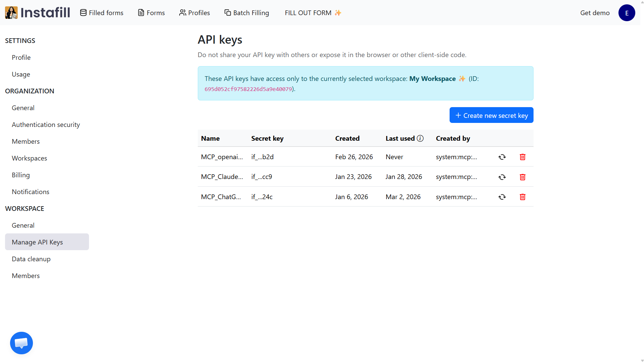This screenshot has width=644, height=362.
Task: Navigate to Authentication security settings
Action: point(46,124)
